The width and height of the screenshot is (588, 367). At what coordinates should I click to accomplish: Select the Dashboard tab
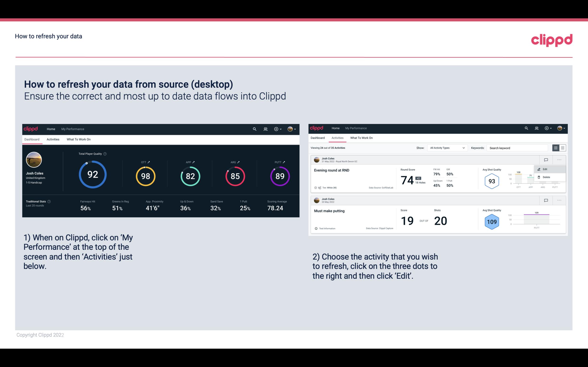pyautogui.click(x=32, y=139)
